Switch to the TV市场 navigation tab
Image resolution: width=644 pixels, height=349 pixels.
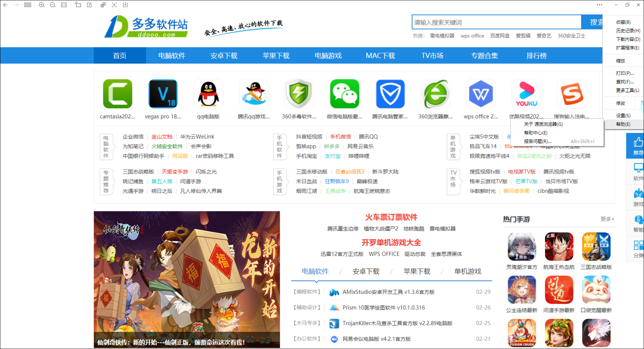(432, 56)
